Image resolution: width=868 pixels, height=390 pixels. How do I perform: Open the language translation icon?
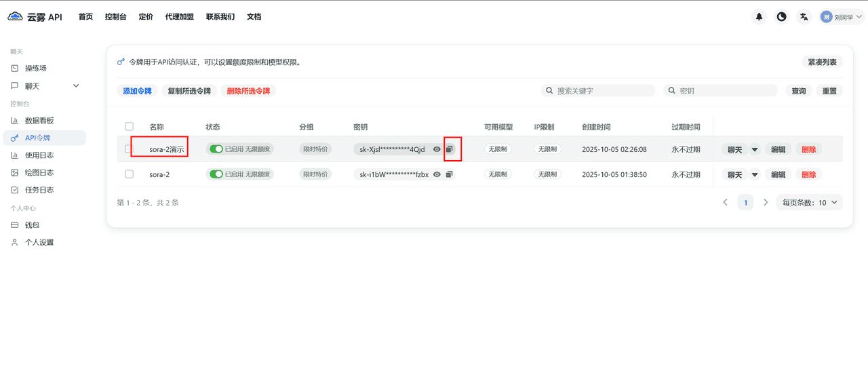(x=804, y=17)
